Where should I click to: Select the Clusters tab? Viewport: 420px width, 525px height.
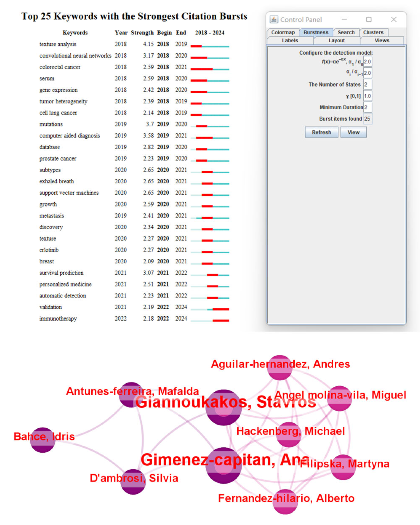[x=373, y=32]
